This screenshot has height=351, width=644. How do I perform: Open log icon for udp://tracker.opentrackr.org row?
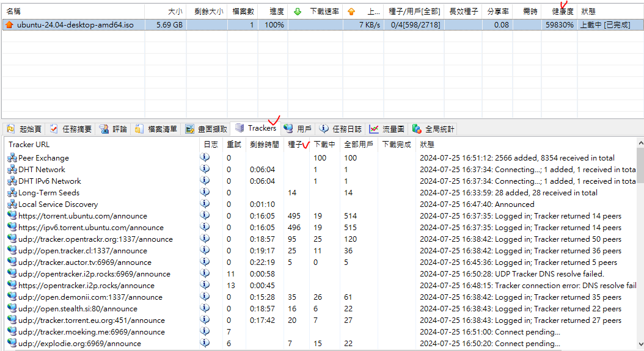(205, 238)
